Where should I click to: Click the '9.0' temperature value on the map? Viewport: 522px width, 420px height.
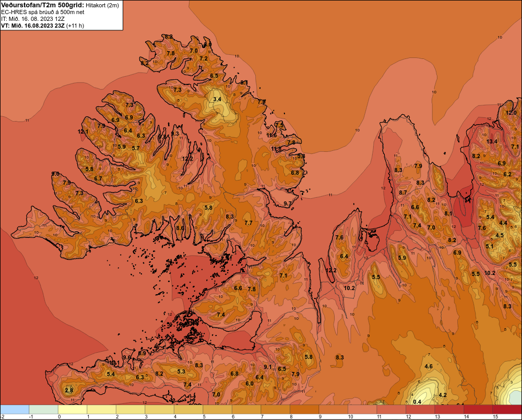55,174
